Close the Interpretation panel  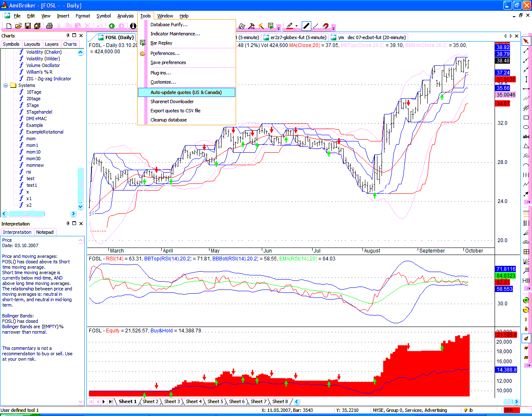(x=81, y=224)
